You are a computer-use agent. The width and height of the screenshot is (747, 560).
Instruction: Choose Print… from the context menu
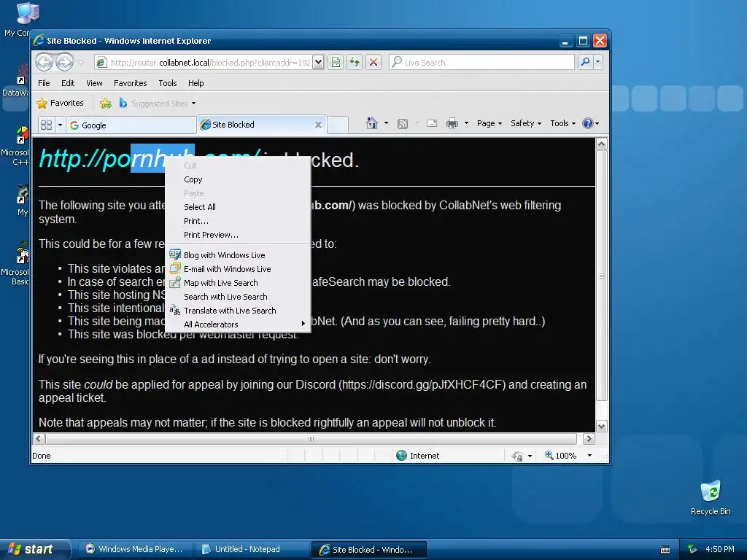[238, 221]
